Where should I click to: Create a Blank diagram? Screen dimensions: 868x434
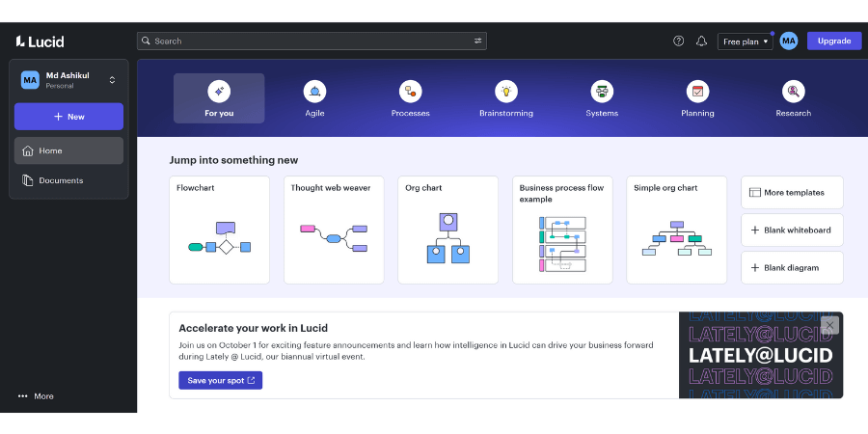click(x=792, y=268)
